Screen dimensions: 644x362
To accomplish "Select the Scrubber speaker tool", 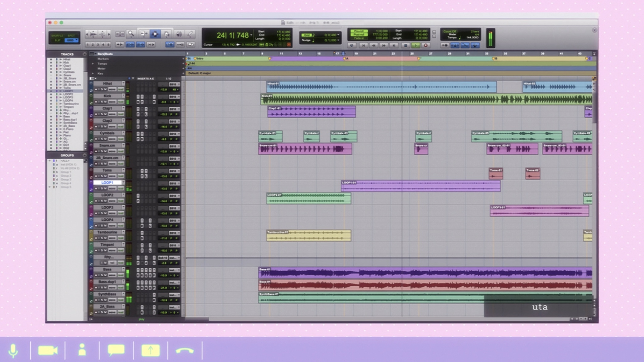I will coord(179,34).
